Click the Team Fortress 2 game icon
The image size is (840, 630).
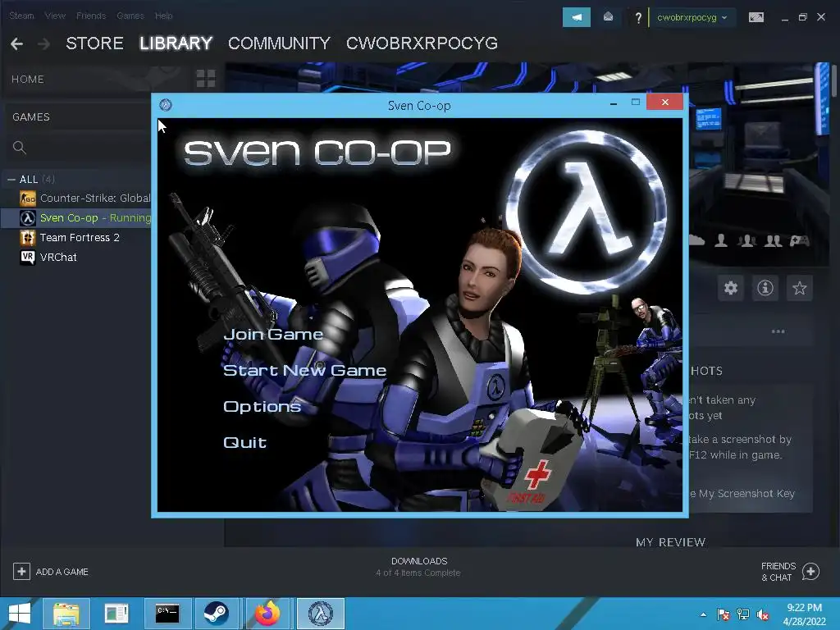(28, 237)
